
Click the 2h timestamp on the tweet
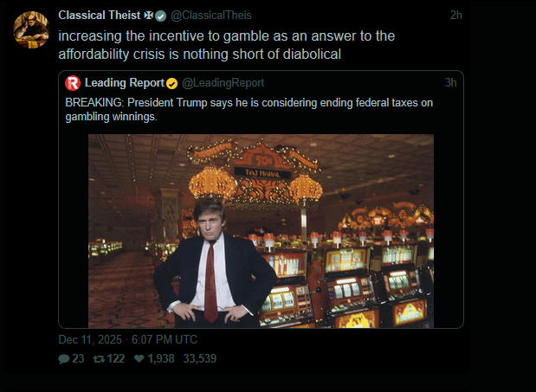456,16
